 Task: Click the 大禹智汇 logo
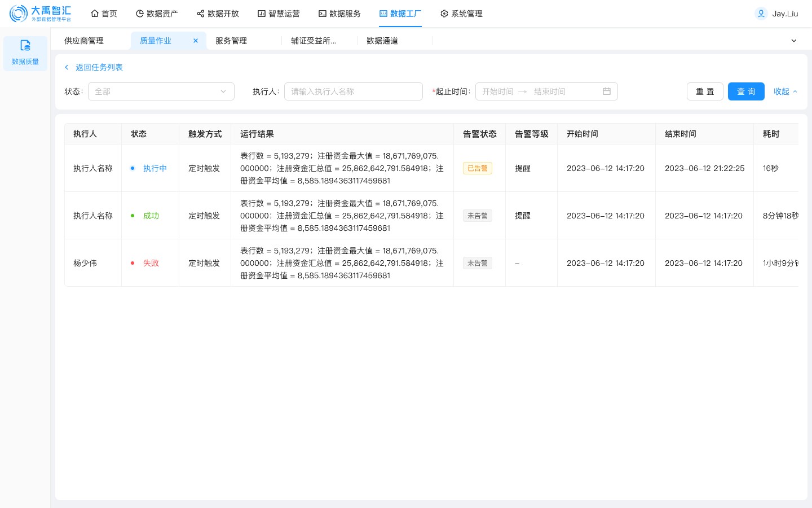(x=40, y=14)
